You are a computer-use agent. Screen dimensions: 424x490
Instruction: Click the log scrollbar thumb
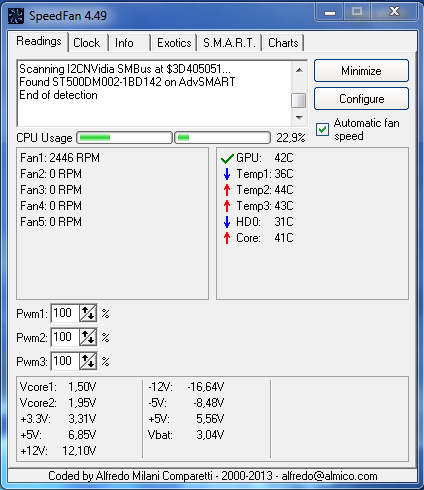[x=299, y=100]
